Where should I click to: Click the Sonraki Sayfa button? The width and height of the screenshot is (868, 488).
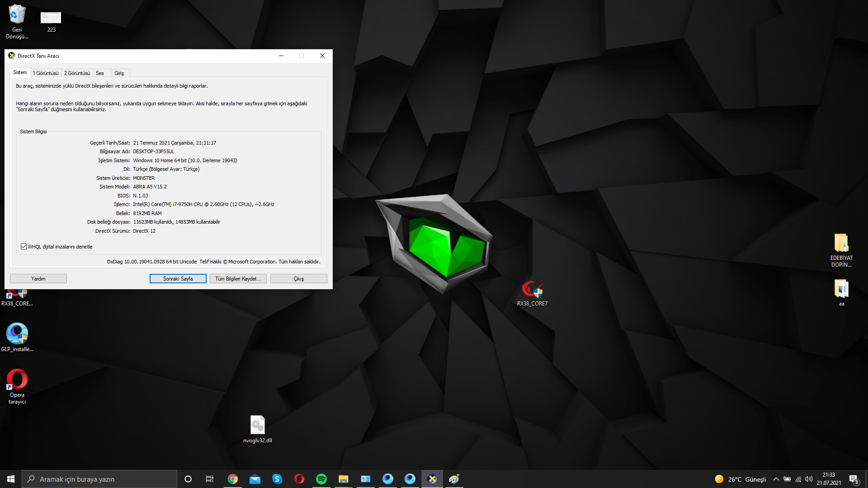(x=178, y=279)
